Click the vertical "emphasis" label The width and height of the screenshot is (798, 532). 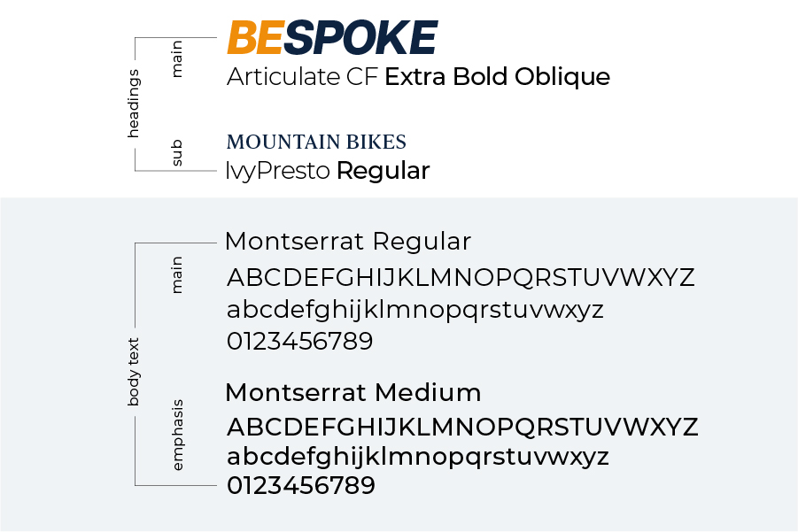177,435
